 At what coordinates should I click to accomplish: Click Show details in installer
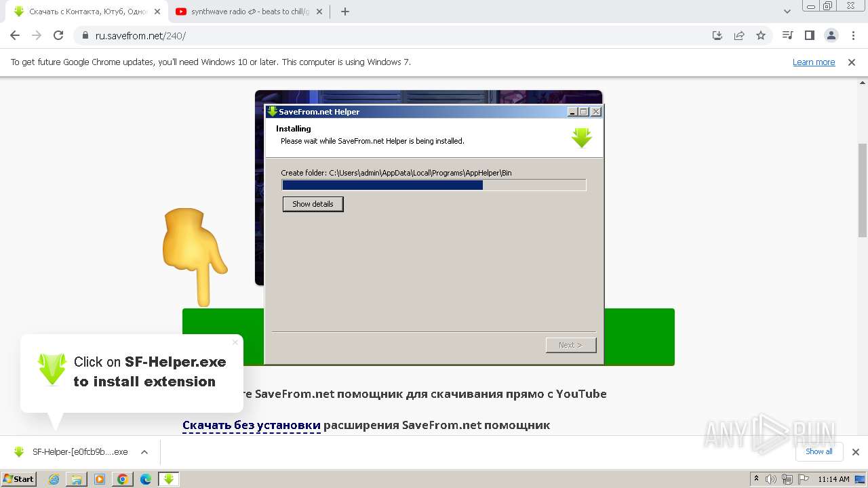click(x=313, y=204)
